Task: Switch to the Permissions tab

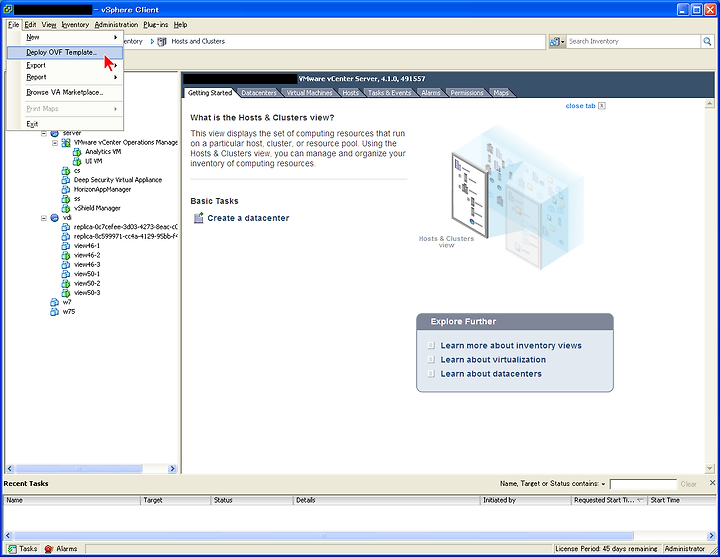Action: pos(467,93)
